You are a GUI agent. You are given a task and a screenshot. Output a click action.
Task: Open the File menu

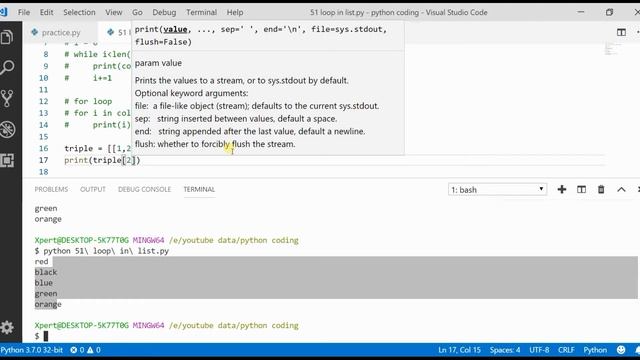(24, 12)
